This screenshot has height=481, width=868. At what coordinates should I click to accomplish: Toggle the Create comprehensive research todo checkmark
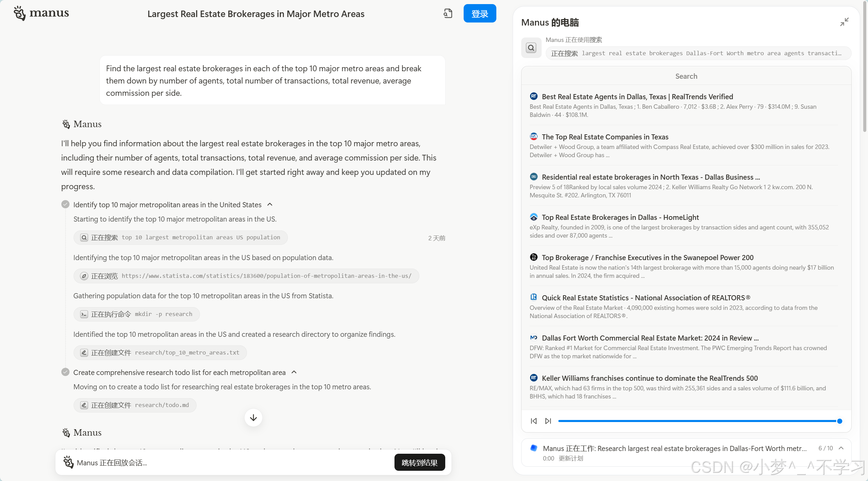click(65, 372)
